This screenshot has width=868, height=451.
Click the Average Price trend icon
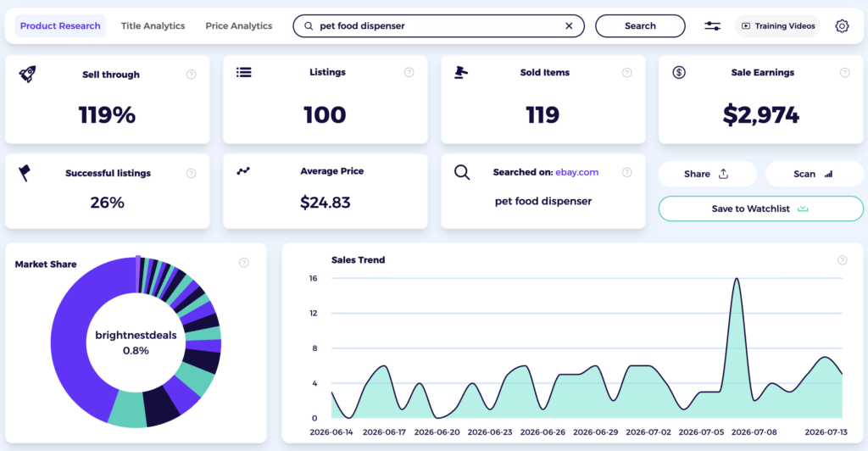point(243,171)
